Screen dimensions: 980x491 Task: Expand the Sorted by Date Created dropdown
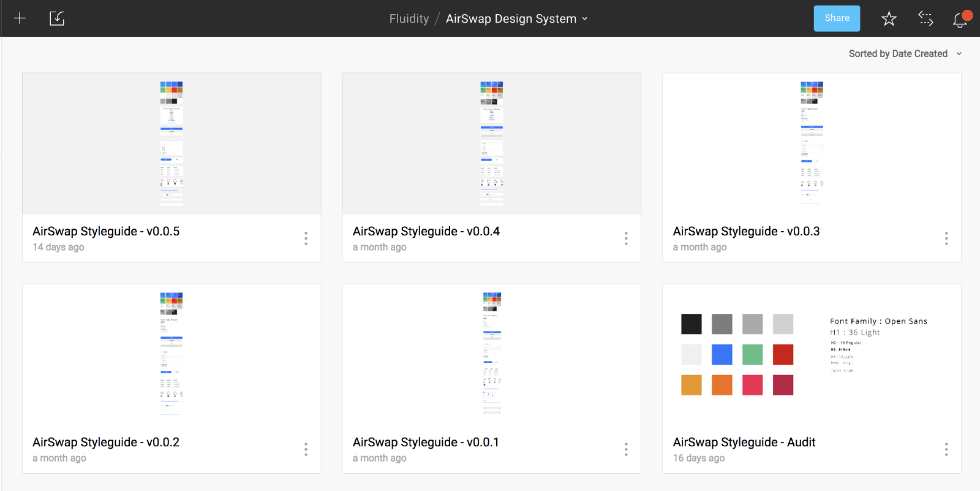(x=905, y=54)
